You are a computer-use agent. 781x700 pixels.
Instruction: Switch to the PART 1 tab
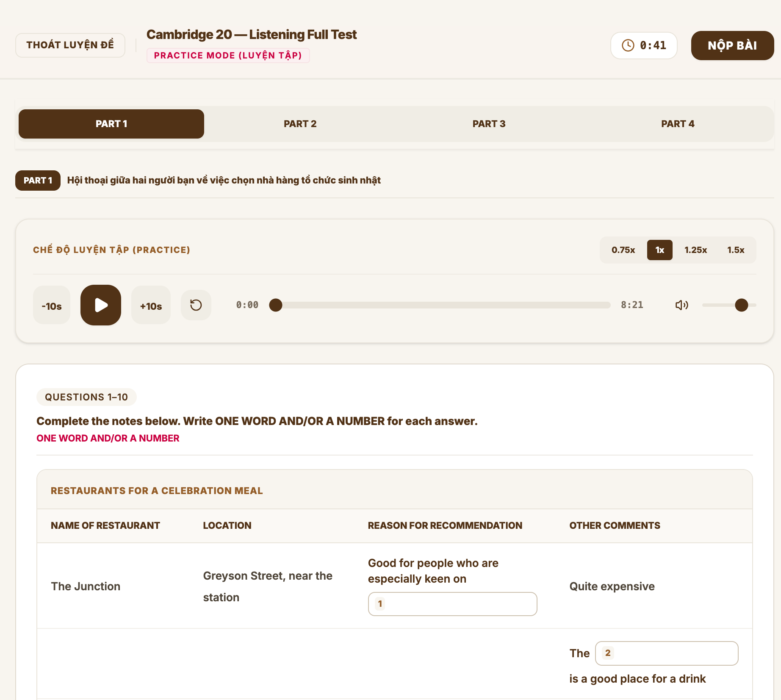(111, 124)
